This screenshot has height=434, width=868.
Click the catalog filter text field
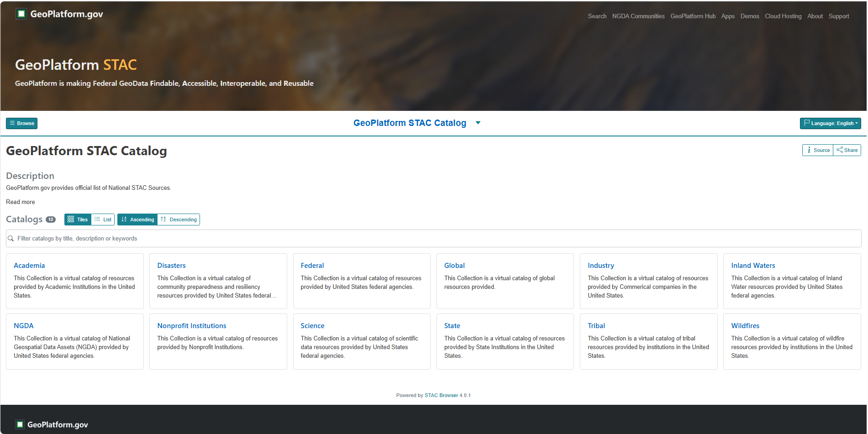[x=433, y=238]
